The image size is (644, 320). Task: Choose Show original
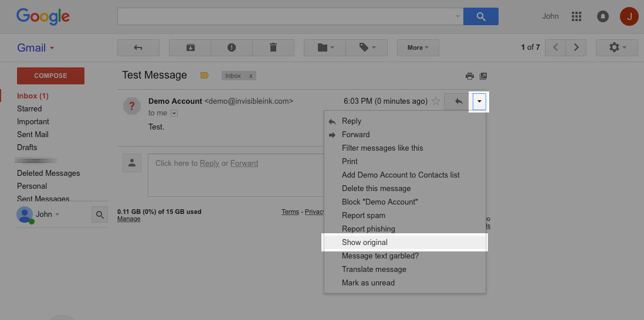click(x=405, y=242)
